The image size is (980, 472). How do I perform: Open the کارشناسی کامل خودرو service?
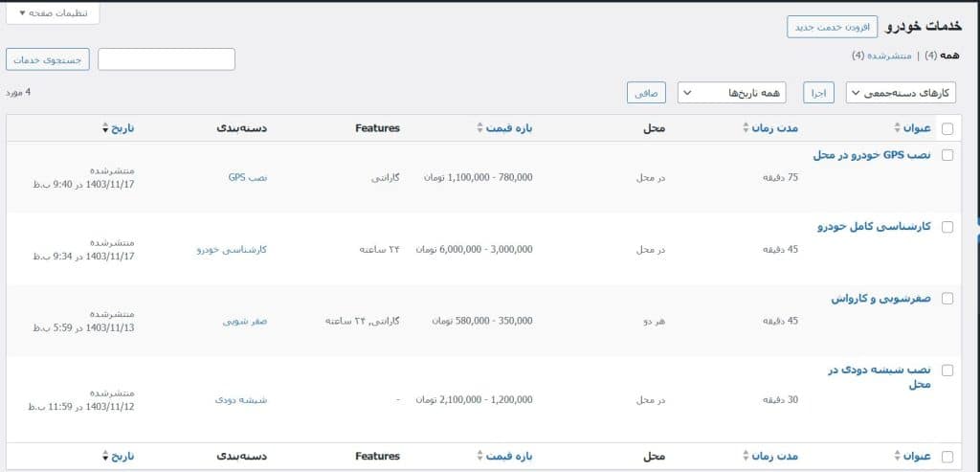875,227
